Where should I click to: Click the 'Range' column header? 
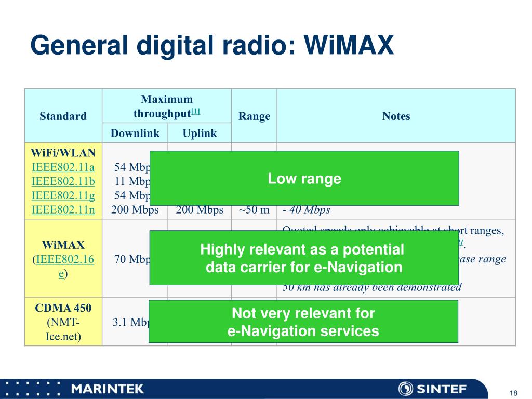pyautogui.click(x=254, y=116)
